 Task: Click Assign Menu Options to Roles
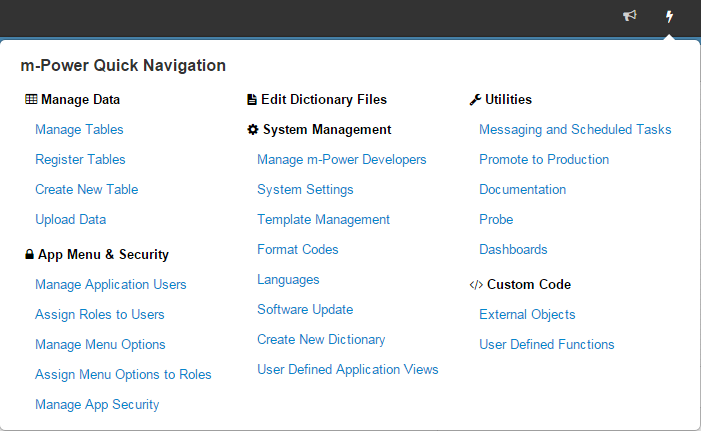123,374
